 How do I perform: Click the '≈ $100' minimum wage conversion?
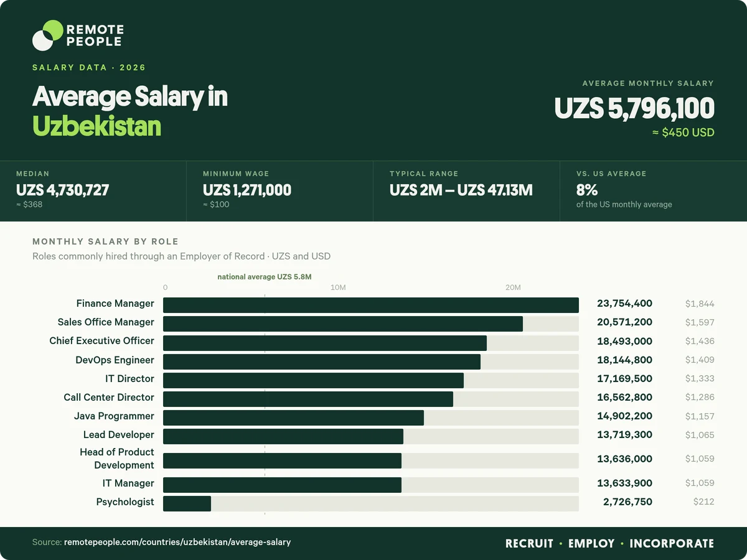[216, 204]
